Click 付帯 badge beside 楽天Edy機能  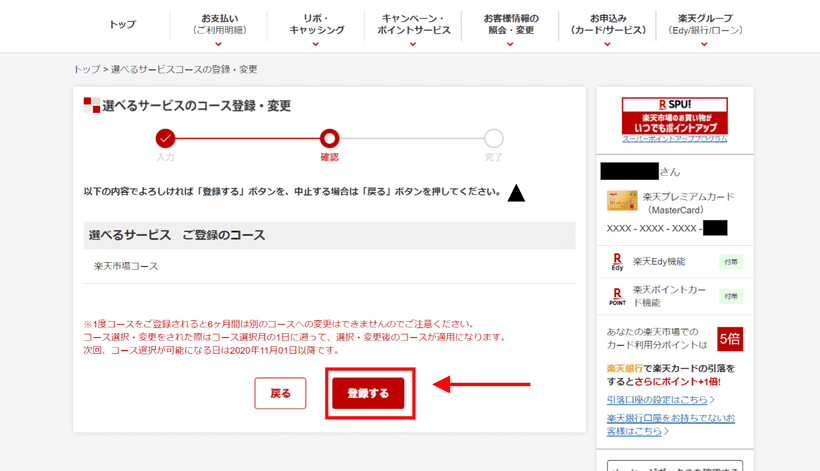coord(731,262)
